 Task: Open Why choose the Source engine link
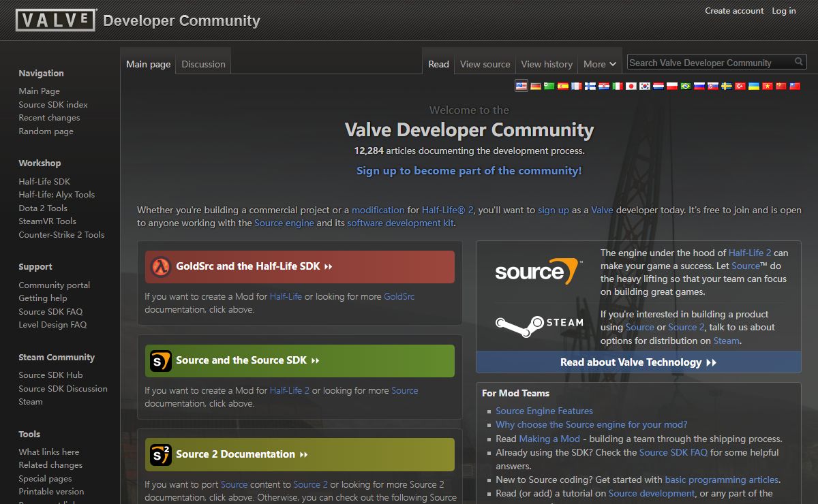[591, 424]
